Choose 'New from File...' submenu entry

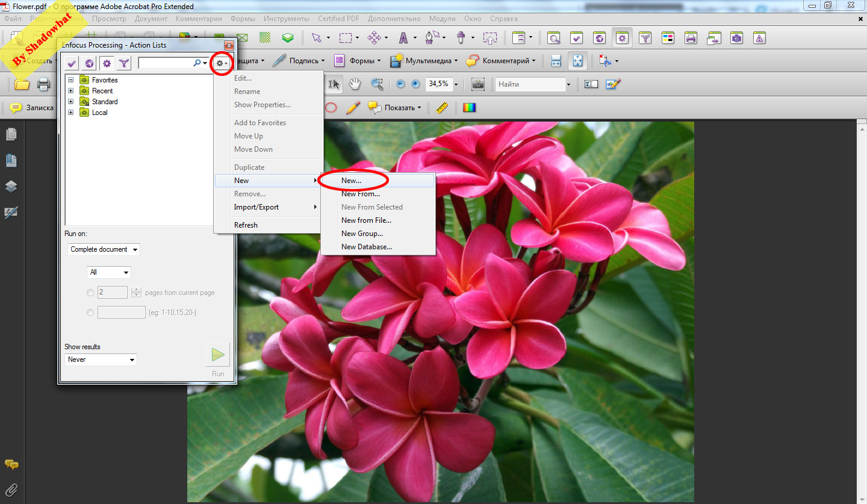coord(378,220)
